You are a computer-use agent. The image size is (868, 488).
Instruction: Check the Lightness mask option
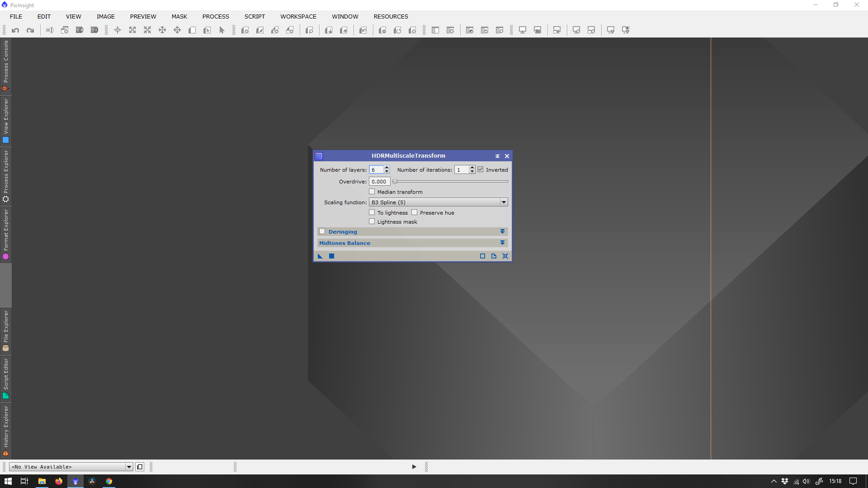[372, 221]
